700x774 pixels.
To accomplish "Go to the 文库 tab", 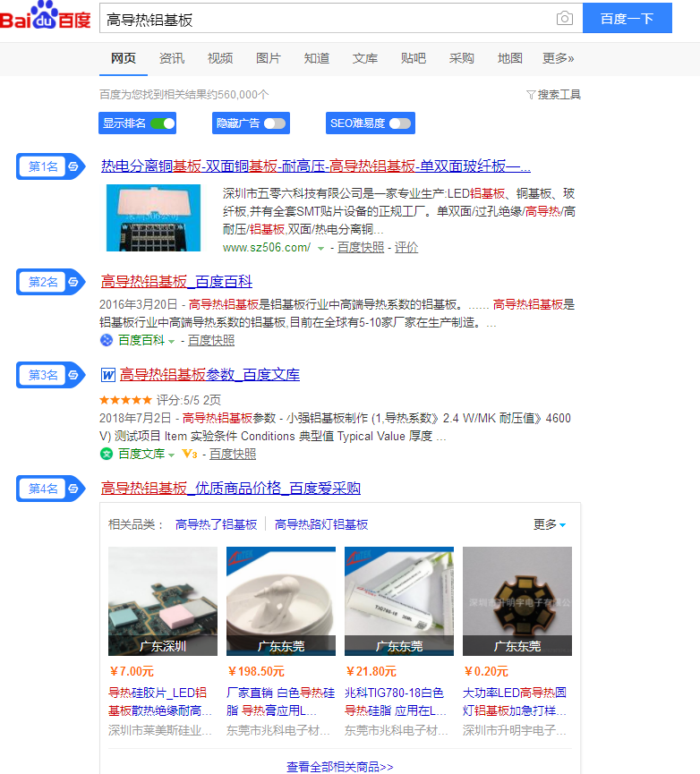I will tap(365, 58).
